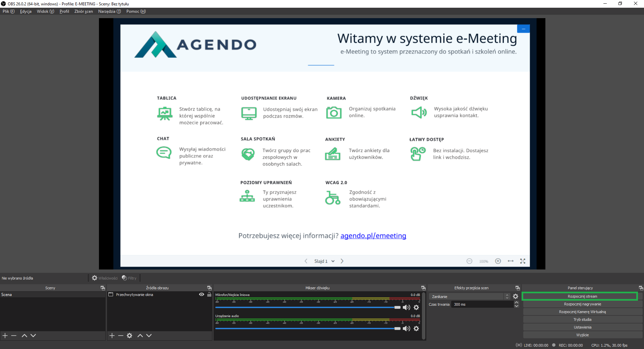Hide the Przechwytywanie okna source

click(202, 295)
